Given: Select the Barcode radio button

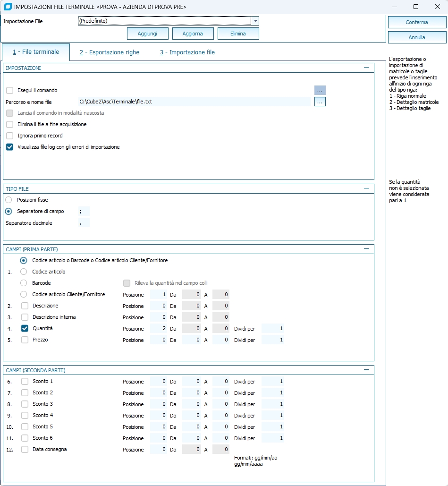Looking at the screenshot, I should pos(24,283).
